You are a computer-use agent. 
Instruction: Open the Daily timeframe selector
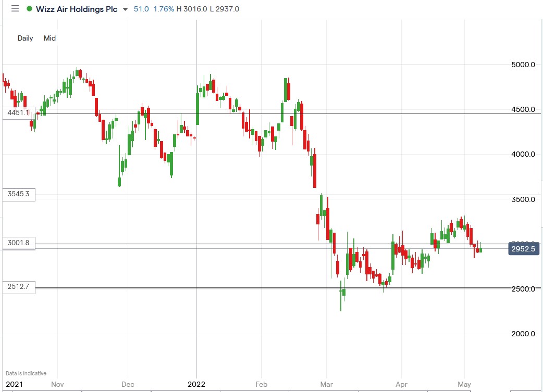pos(24,38)
